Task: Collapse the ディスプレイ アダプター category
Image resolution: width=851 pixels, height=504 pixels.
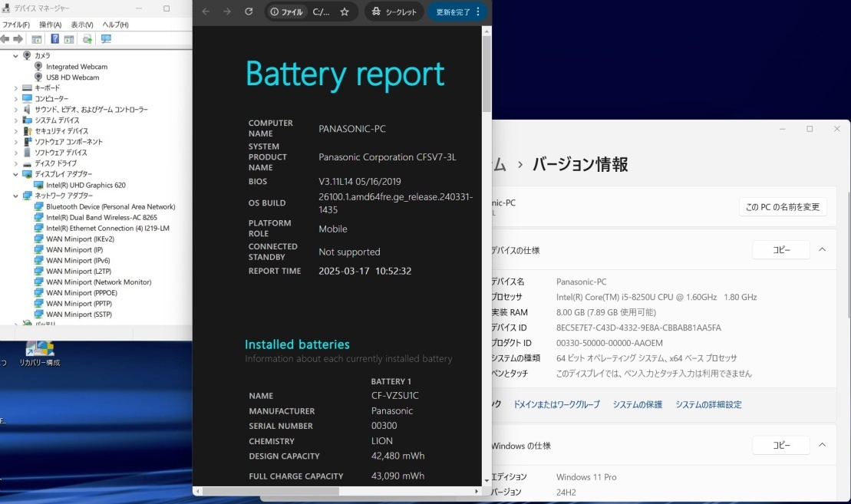Action: (x=16, y=174)
